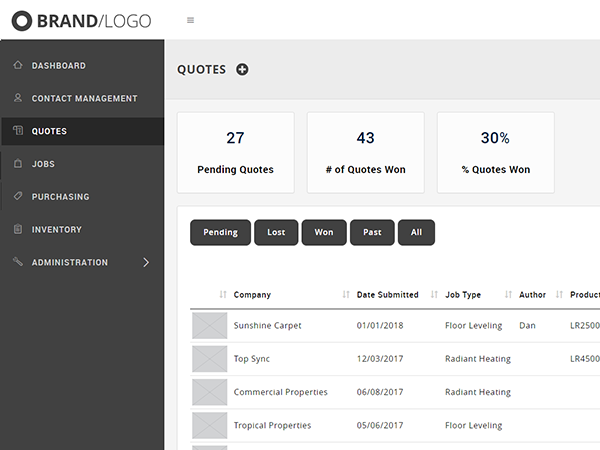Filter the list to Lost quotes
The width and height of the screenshot is (600, 450).
coord(276,232)
